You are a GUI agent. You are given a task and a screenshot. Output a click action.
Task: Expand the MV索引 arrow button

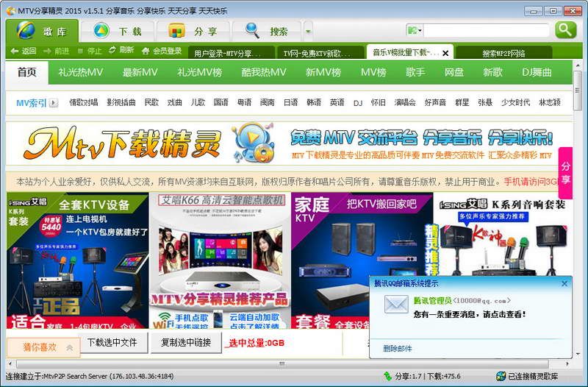pyautogui.click(x=54, y=103)
